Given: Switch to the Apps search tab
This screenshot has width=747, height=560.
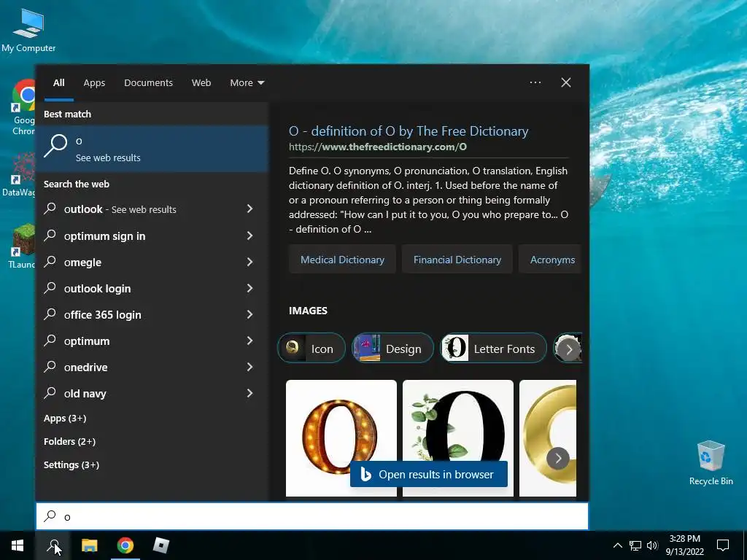Looking at the screenshot, I should click(x=94, y=83).
